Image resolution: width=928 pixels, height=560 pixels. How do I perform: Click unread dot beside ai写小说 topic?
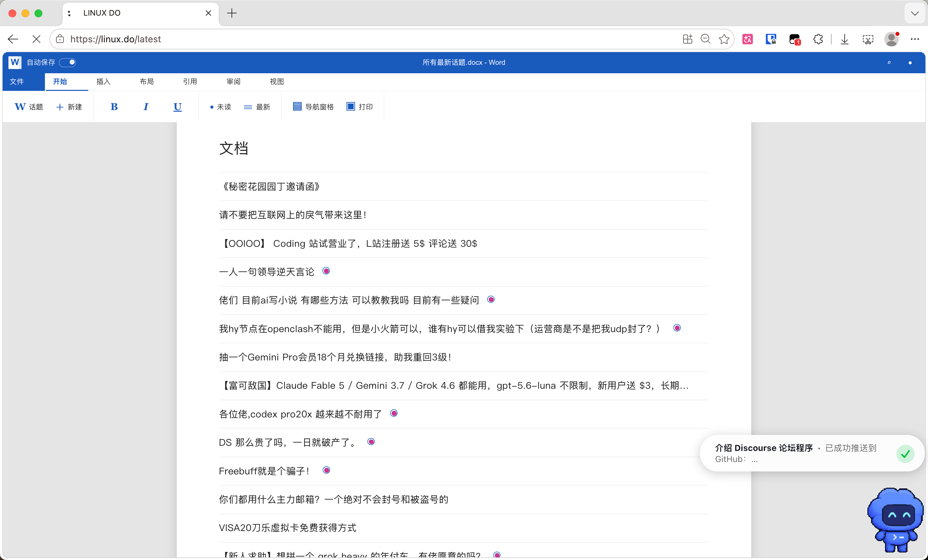pos(491,300)
